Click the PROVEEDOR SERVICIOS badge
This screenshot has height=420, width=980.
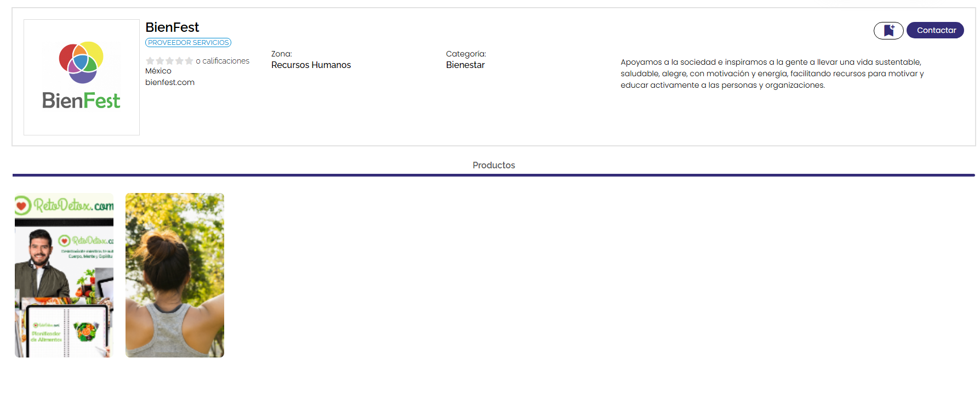coord(188,43)
